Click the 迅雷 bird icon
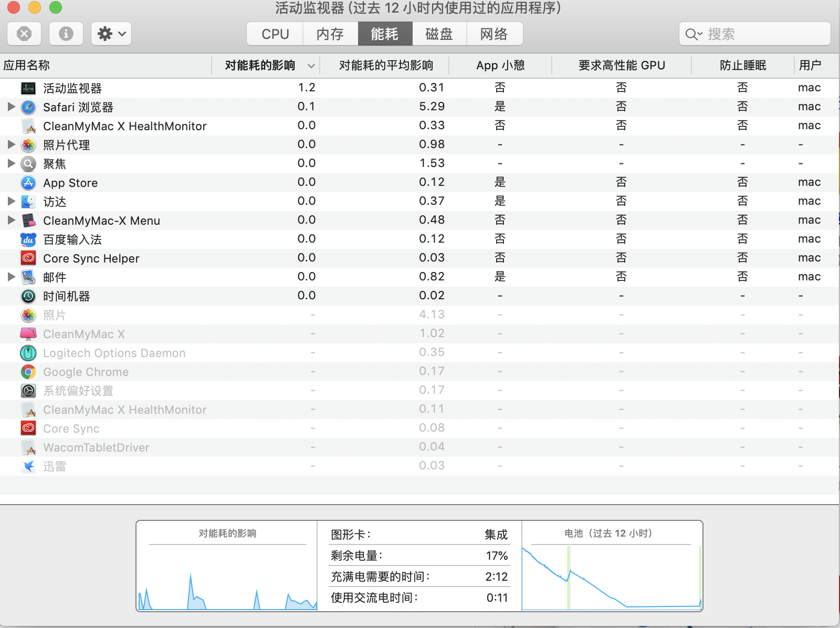 tap(28, 466)
